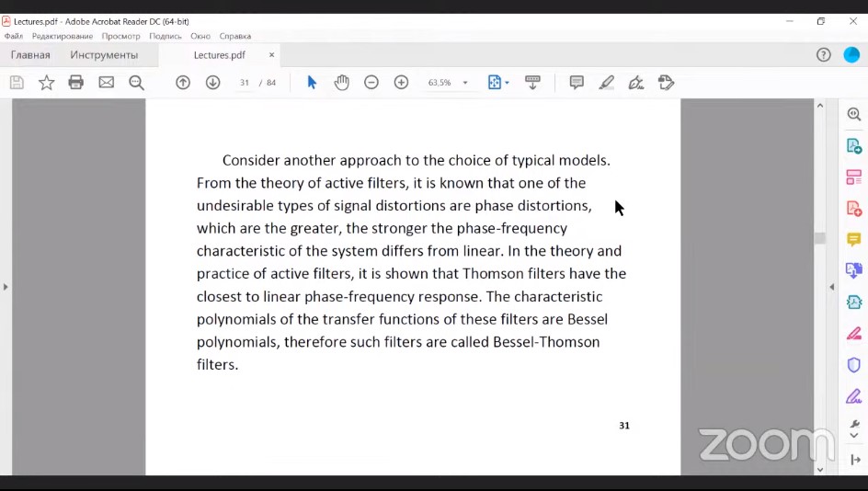This screenshot has height=491, width=868.
Task: Open Organize Pages tool in right sidebar
Action: coord(853,177)
